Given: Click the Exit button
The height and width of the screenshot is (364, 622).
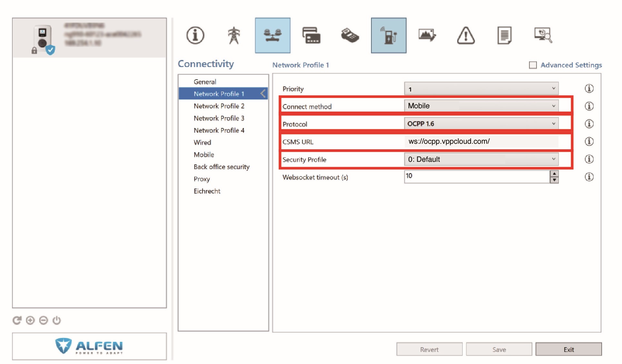Looking at the screenshot, I should point(568,349).
